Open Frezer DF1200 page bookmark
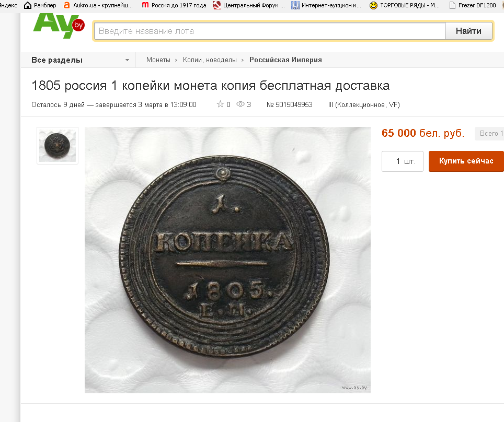Image resolution: width=504 pixels, height=422 pixels. point(473,5)
